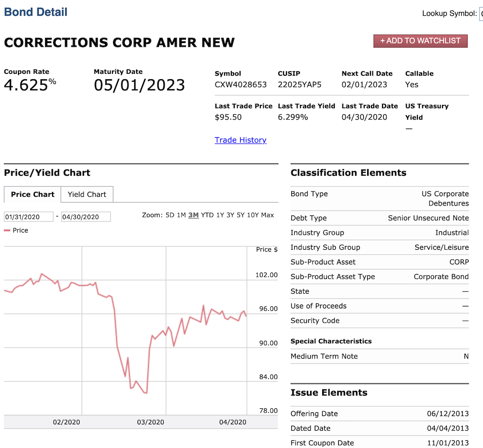This screenshot has width=483, height=448.
Task: Click the 84.00 price axis label
Action: (268, 377)
